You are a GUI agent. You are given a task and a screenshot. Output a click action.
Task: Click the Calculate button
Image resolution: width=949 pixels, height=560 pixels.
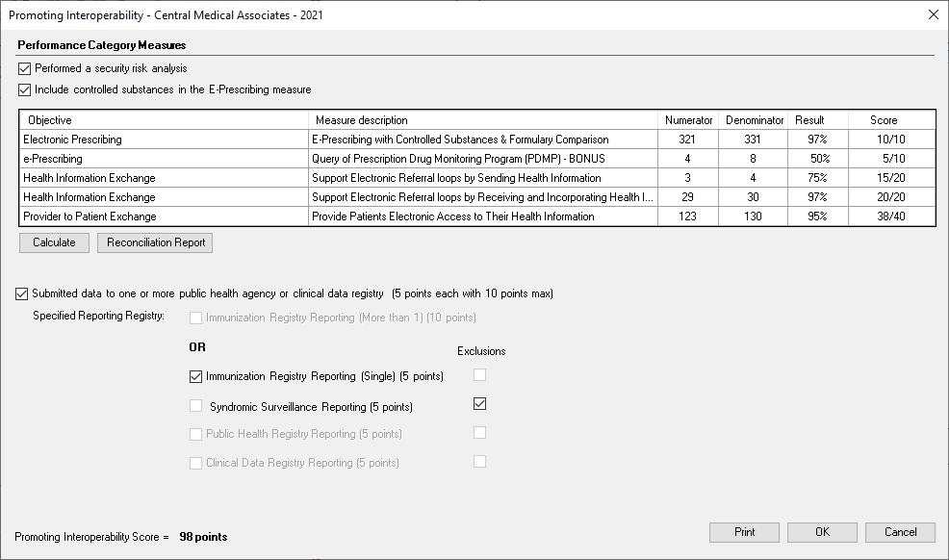coord(55,242)
